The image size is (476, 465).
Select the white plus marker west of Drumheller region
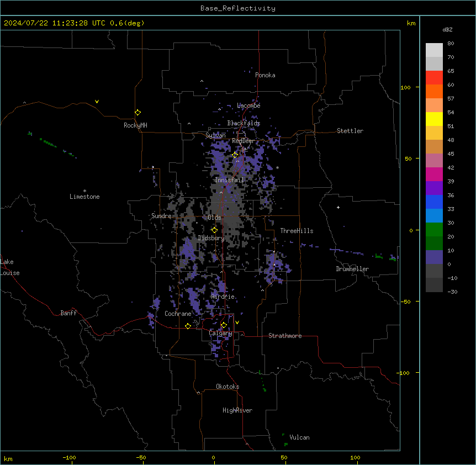(x=338, y=207)
